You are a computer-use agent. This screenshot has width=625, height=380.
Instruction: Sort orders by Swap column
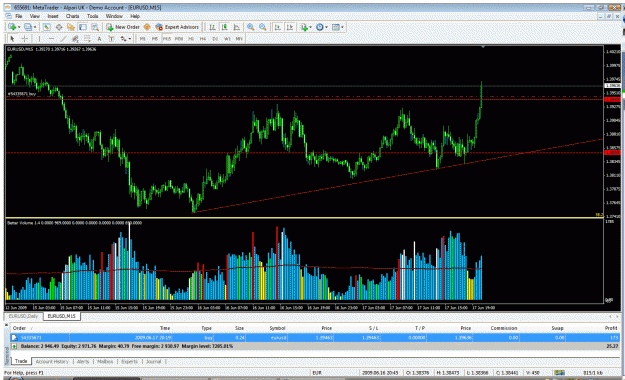click(x=557, y=328)
